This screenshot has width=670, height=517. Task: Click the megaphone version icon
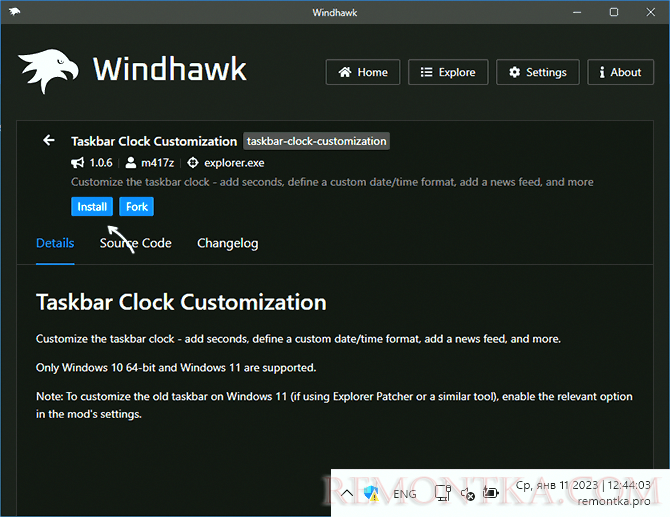click(77, 163)
